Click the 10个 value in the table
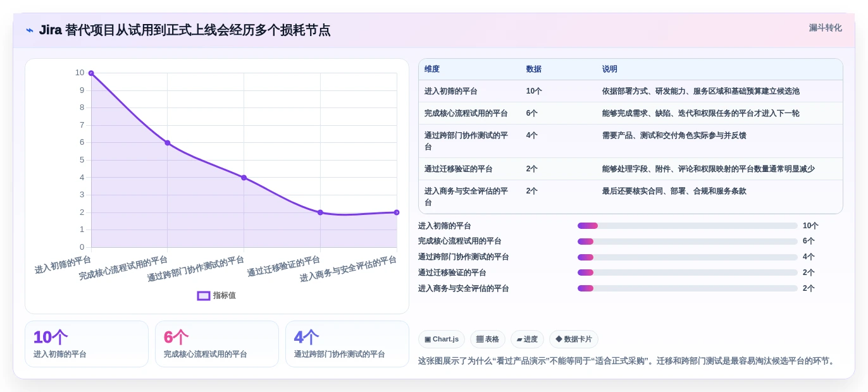This screenshot has height=392, width=868. click(x=534, y=91)
